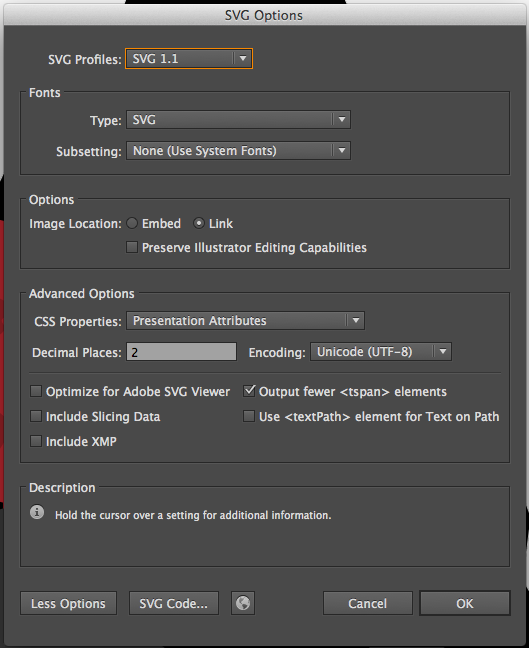Click the 'Advanced Options' group heading
Screen dimensions: 529x648
(81, 293)
